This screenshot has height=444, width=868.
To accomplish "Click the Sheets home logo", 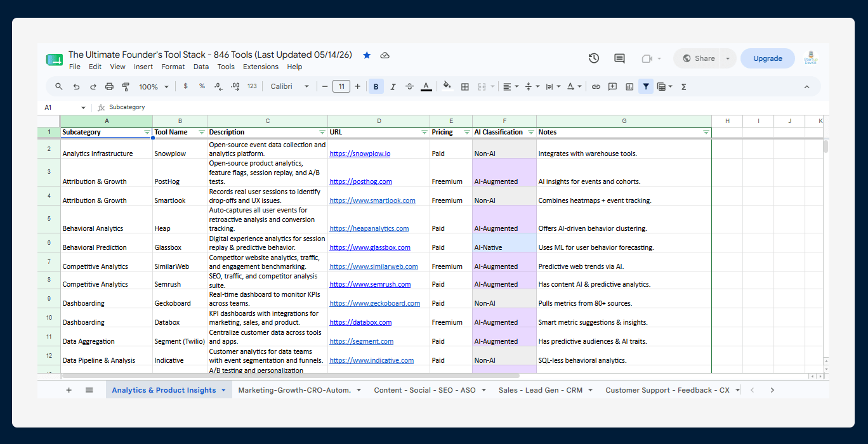I will 54,60.
